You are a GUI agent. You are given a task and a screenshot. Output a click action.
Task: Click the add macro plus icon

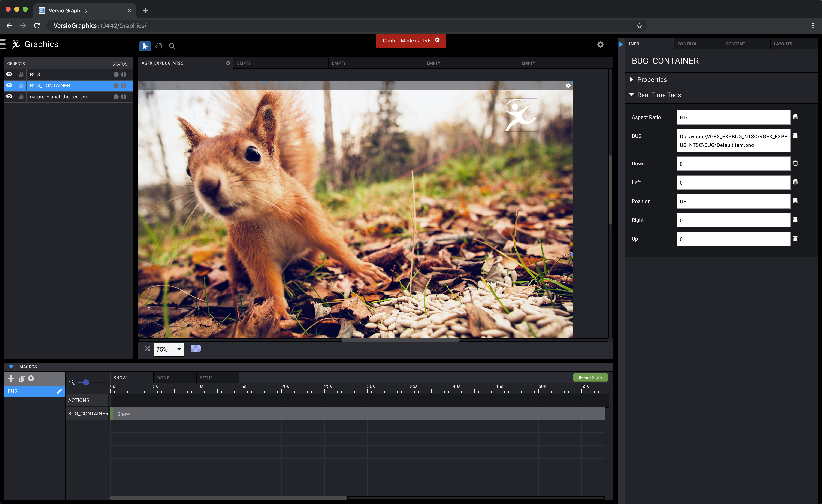(11, 378)
